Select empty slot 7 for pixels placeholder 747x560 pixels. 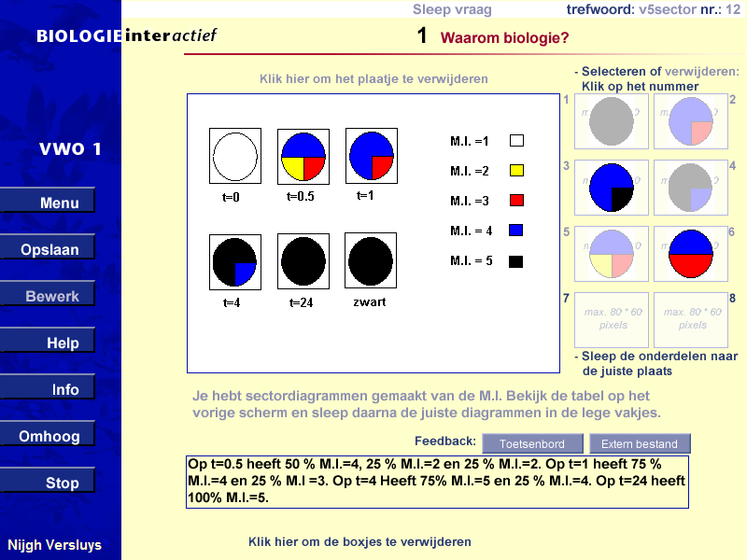click(x=611, y=319)
